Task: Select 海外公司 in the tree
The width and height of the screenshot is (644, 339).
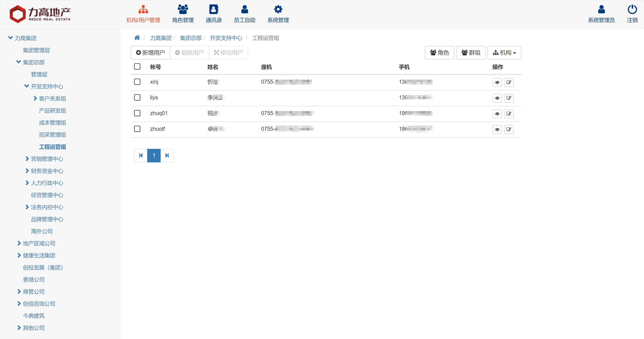Action: coord(42,231)
